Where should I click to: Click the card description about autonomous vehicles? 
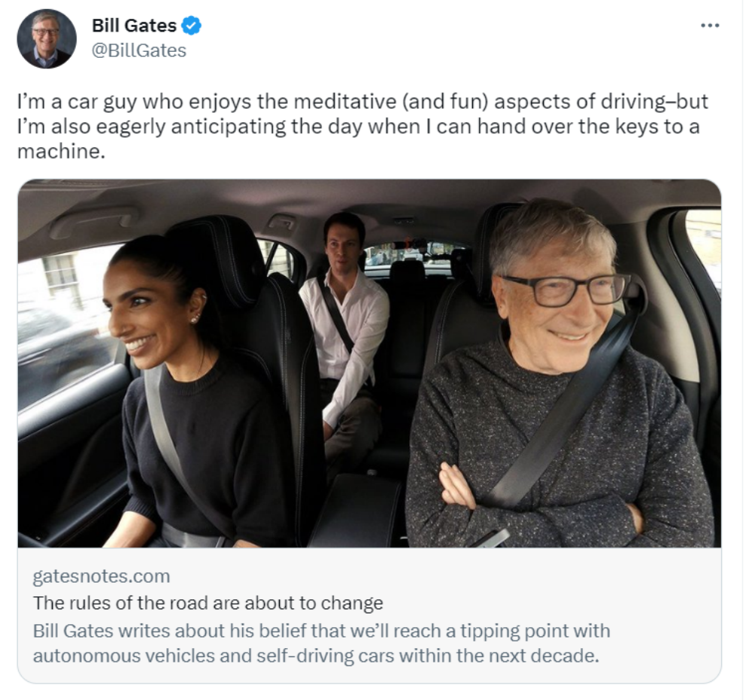pos(321,642)
